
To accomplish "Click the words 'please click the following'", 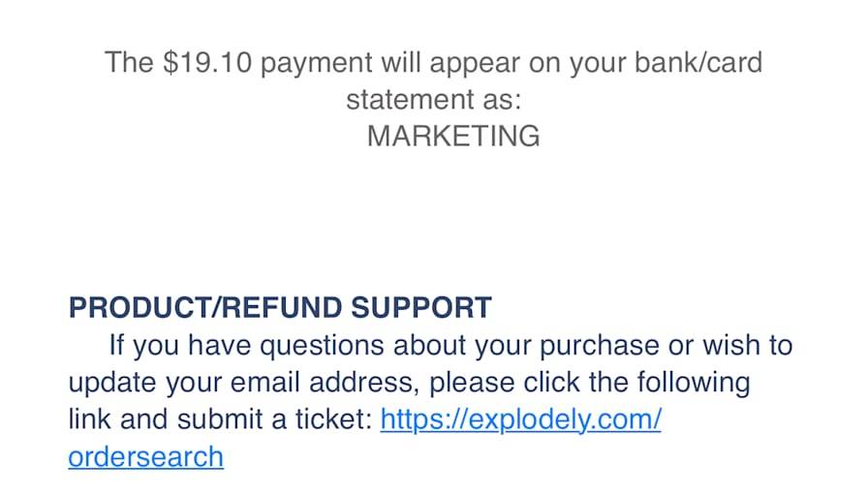I will [x=590, y=383].
